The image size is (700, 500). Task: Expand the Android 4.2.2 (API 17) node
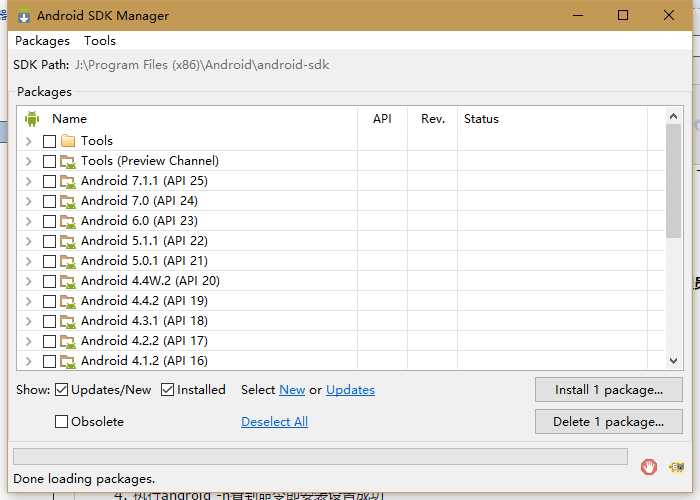coord(29,342)
